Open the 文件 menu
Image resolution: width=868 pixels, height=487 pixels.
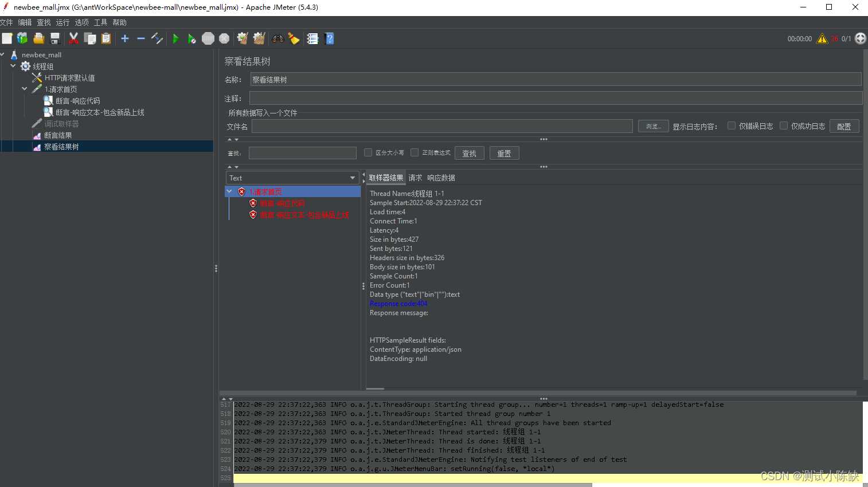click(6, 22)
